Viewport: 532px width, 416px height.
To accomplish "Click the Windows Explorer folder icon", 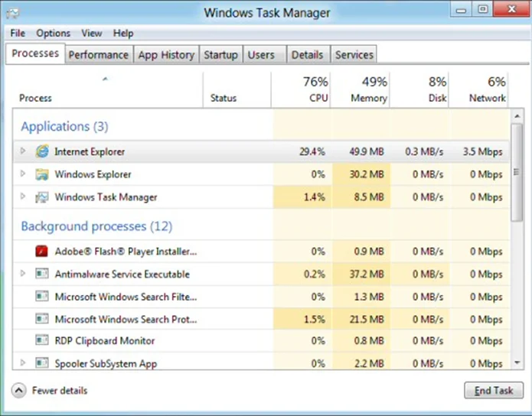I will [x=42, y=174].
